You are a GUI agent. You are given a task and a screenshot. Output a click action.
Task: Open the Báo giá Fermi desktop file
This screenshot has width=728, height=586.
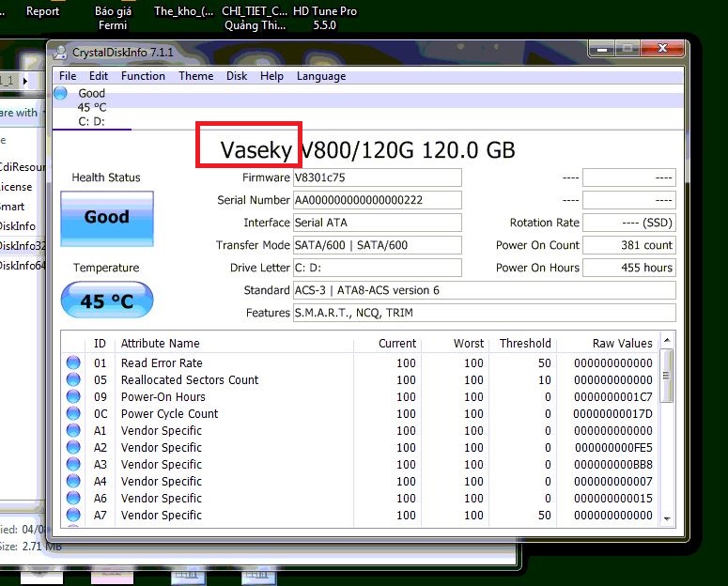point(113,18)
